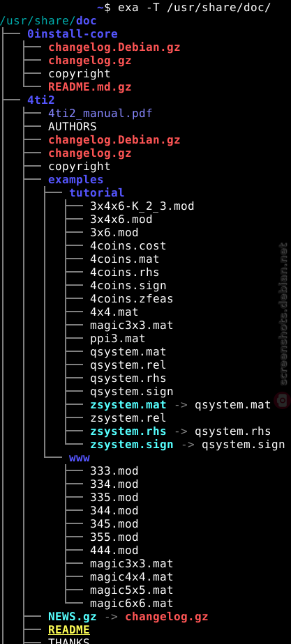Viewport: 291px width, 644px height.
Task: Click the 3x4x6-K_2_3.mod file name
Action: click(x=142, y=206)
